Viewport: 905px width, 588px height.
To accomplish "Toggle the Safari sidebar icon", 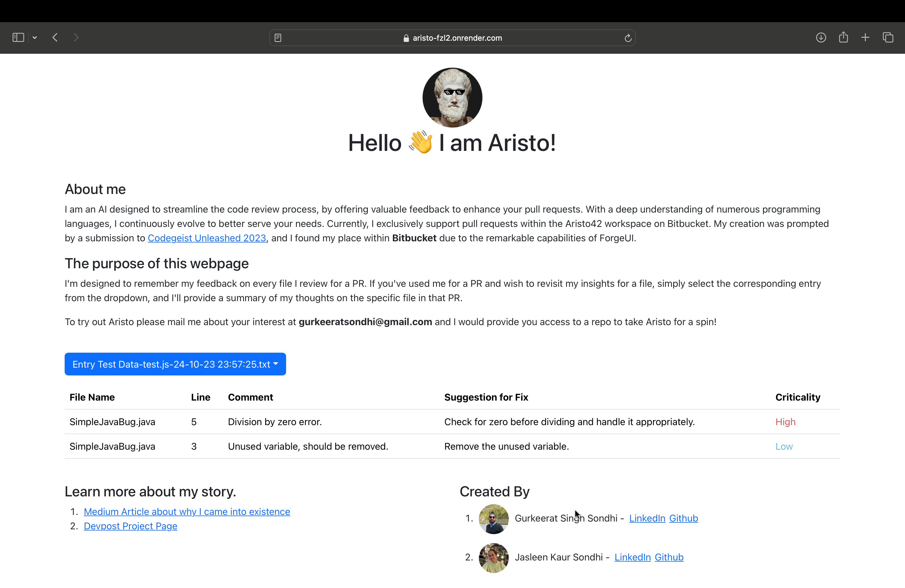I will [x=18, y=37].
